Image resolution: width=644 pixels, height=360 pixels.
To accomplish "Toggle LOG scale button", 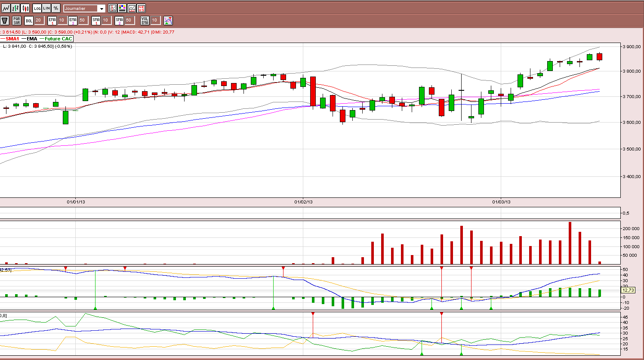I will (37, 8).
